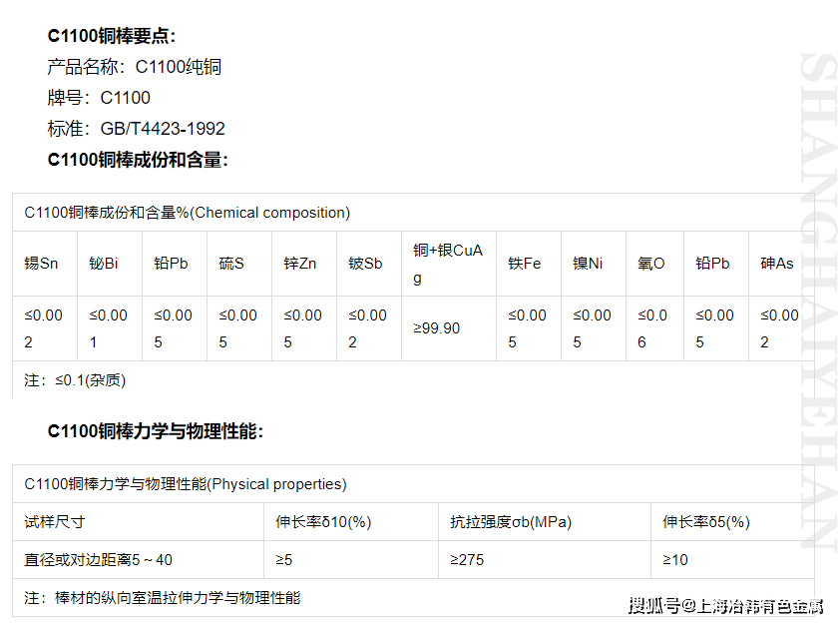Click the chemical composition table title row
840x623 pixels.
(x=153, y=213)
